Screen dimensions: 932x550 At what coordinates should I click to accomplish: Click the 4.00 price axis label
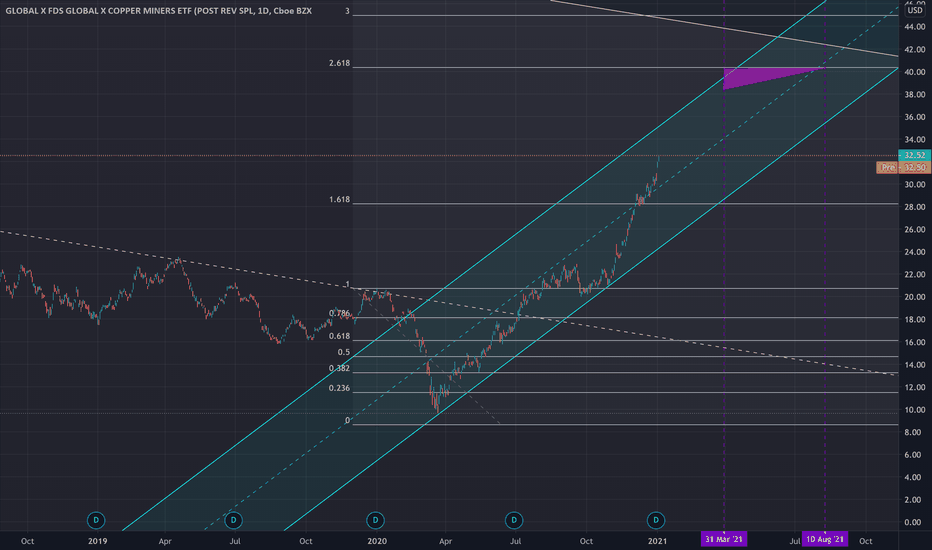915,477
